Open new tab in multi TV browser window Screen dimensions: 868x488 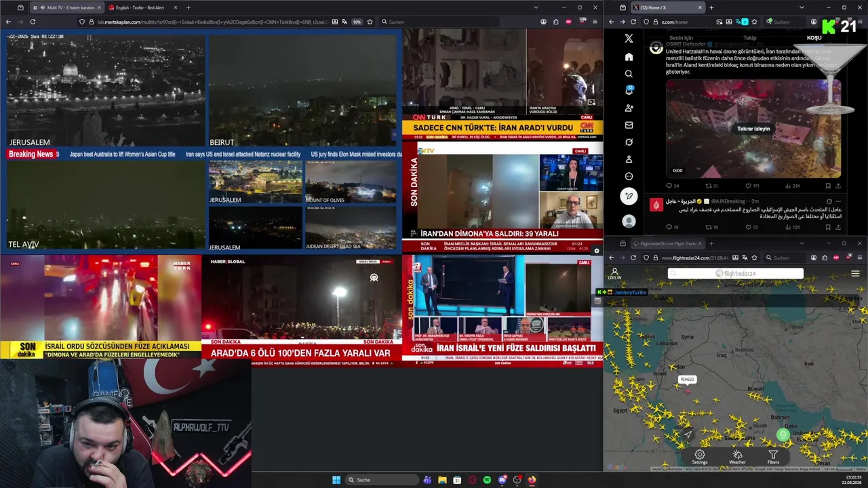188,7
